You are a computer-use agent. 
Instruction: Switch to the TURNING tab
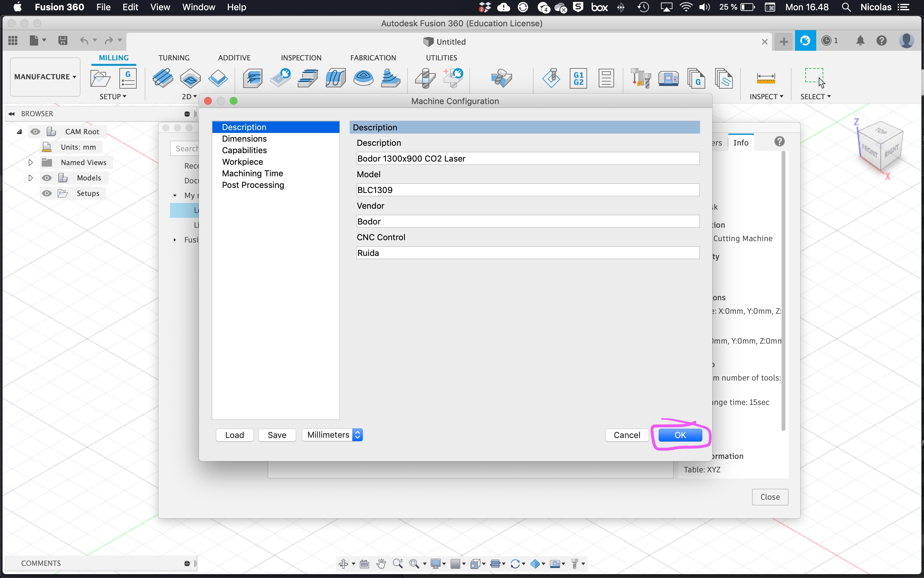click(x=174, y=58)
